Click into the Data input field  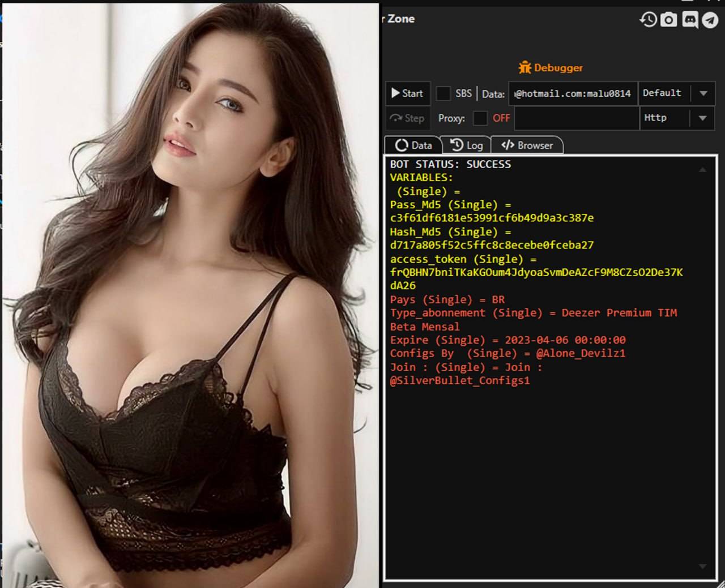coord(573,93)
